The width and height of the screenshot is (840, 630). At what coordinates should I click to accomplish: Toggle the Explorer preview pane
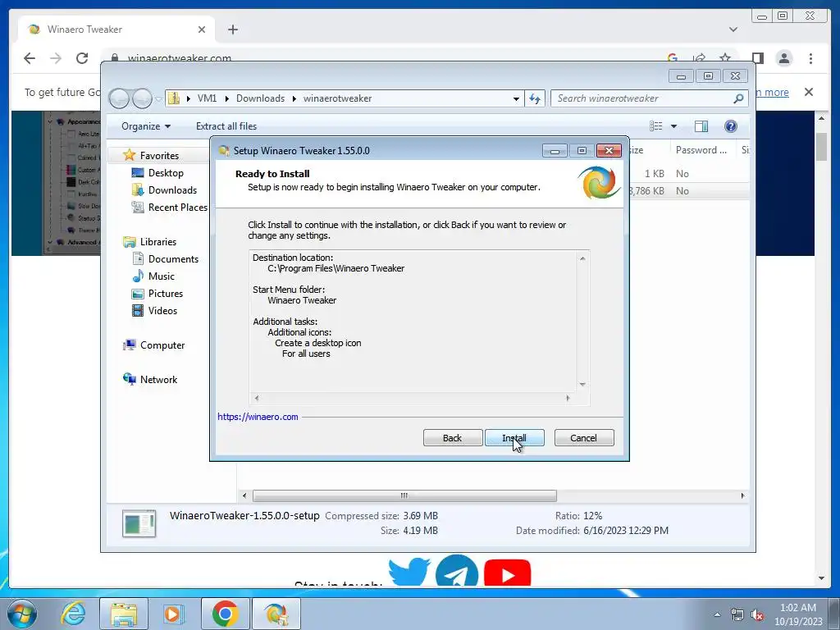pyautogui.click(x=701, y=126)
